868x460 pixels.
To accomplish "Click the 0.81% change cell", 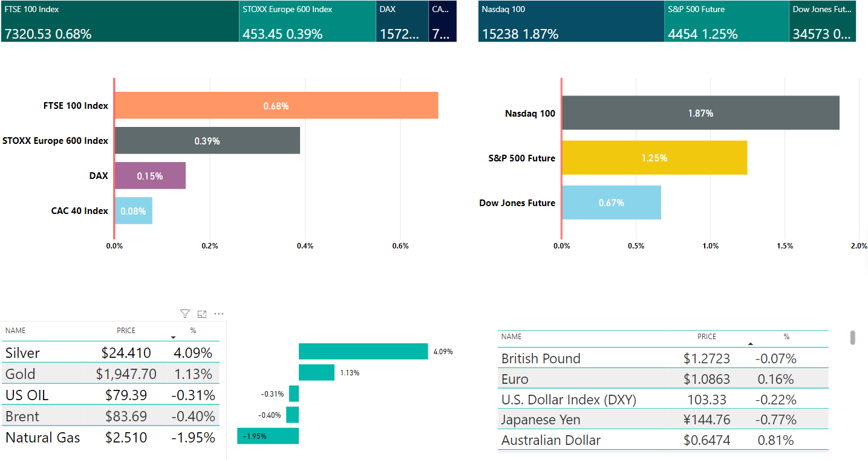I will tap(776, 440).
